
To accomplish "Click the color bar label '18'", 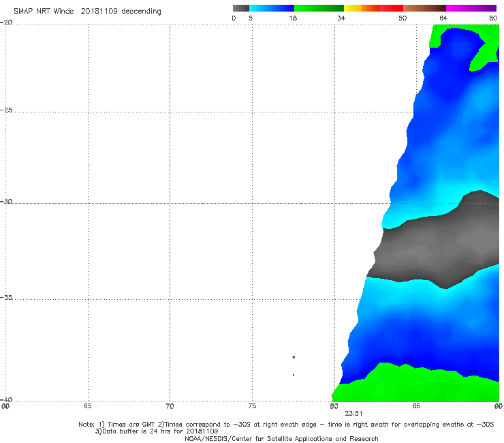I will coord(293,18).
